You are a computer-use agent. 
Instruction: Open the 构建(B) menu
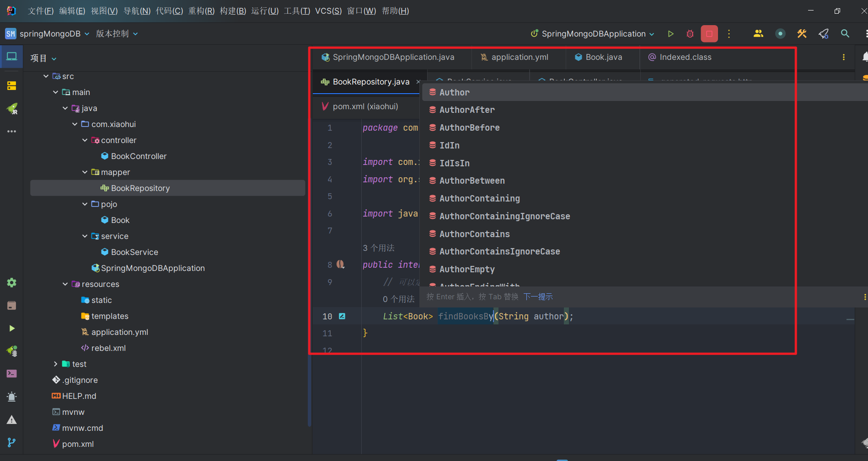coord(233,11)
